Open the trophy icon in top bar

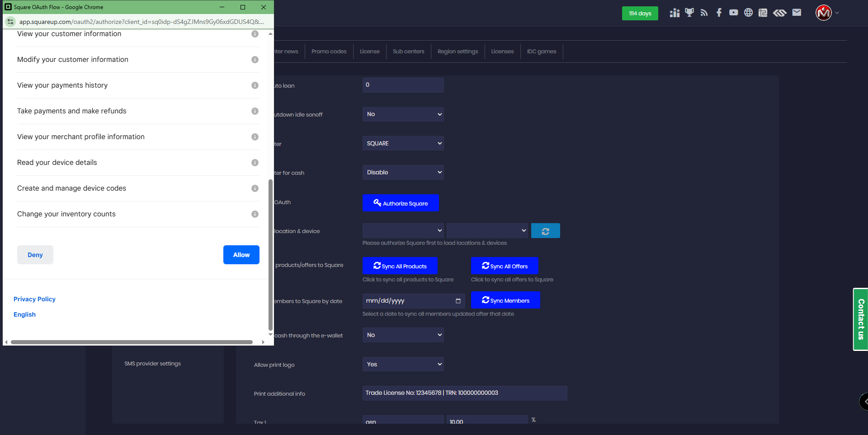point(689,13)
